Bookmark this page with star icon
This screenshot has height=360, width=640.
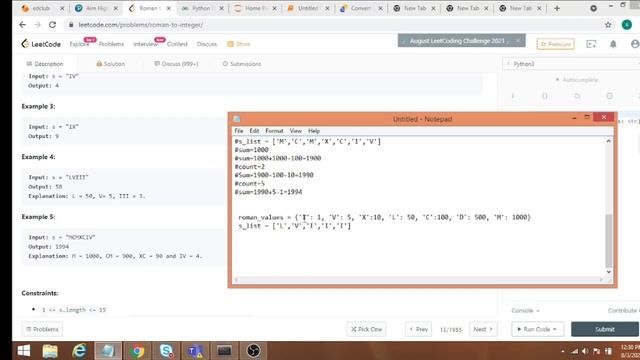pyautogui.click(x=608, y=25)
